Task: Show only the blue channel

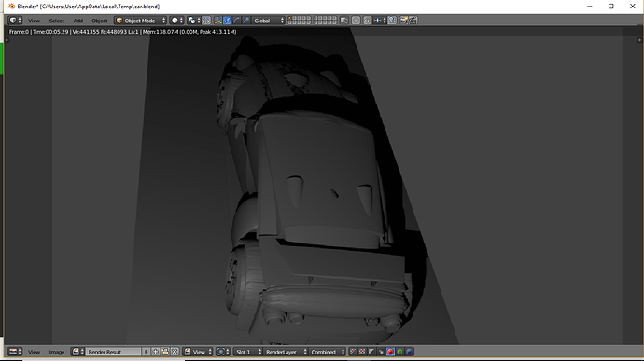Action: [409, 352]
